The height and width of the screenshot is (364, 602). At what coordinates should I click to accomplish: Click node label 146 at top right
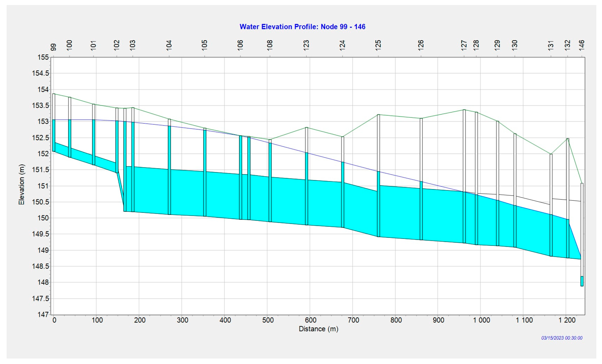582,45
